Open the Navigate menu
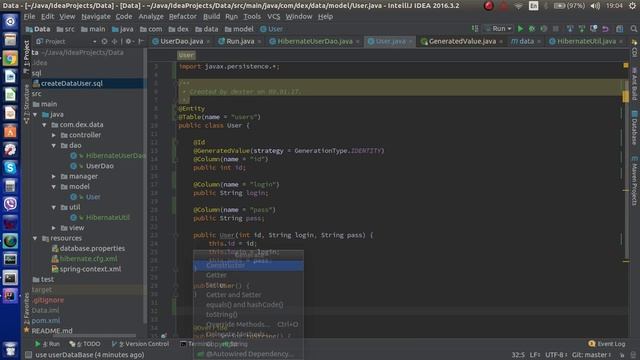Screen dimensions: 640x360 tap(96, 17)
